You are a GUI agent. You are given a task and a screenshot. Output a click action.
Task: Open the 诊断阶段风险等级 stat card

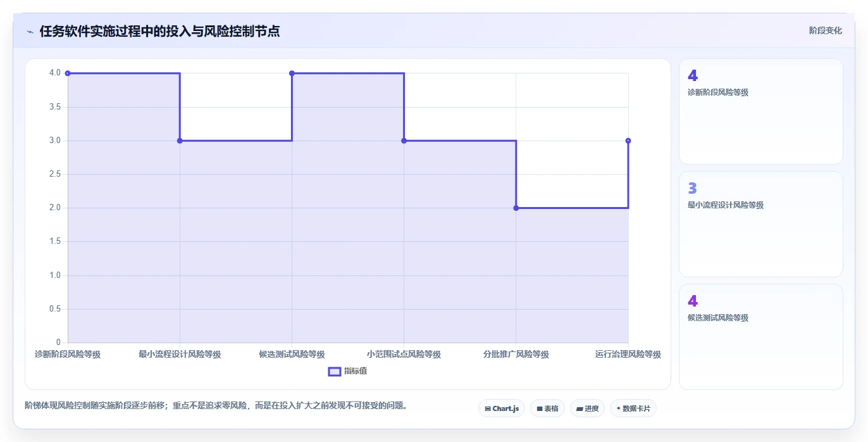pyautogui.click(x=760, y=111)
